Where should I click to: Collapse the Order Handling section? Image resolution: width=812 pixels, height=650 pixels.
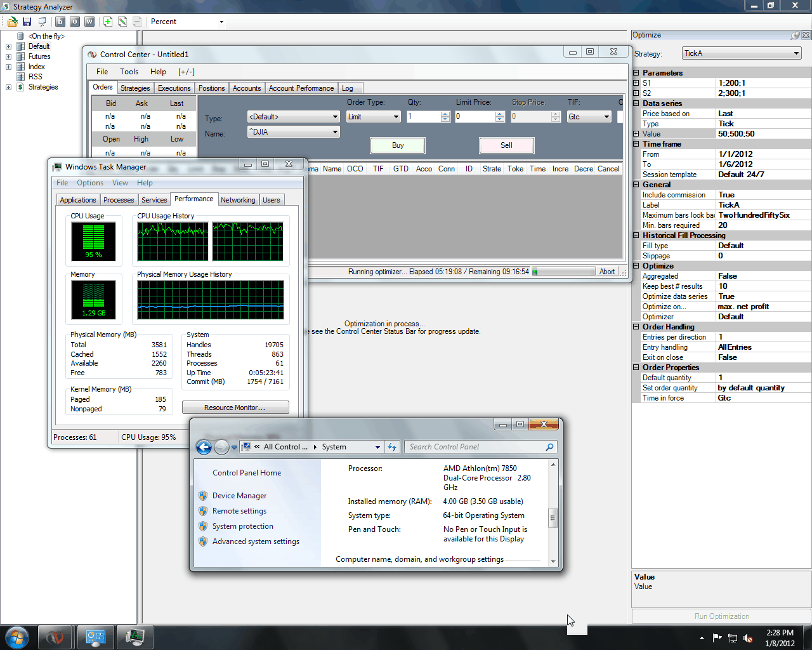(636, 327)
